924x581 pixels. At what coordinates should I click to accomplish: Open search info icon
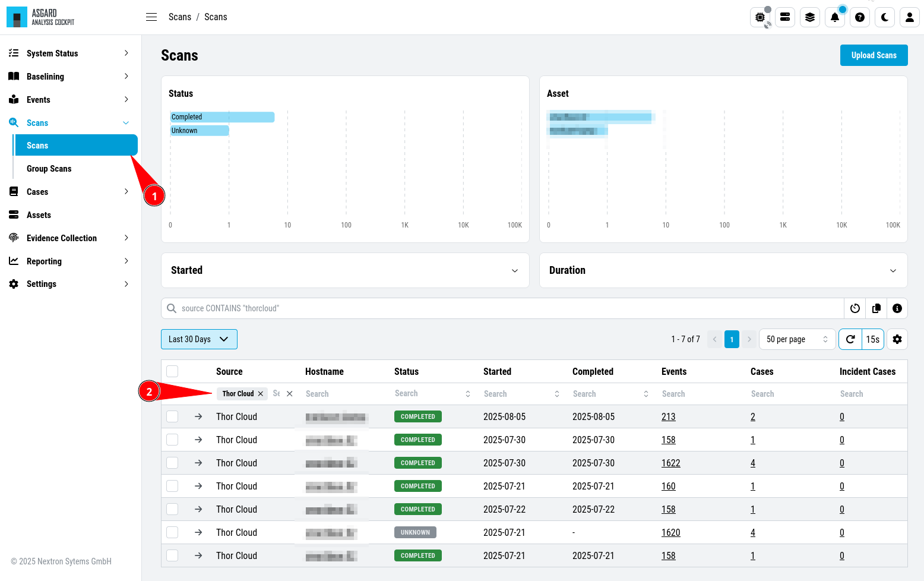click(x=897, y=308)
